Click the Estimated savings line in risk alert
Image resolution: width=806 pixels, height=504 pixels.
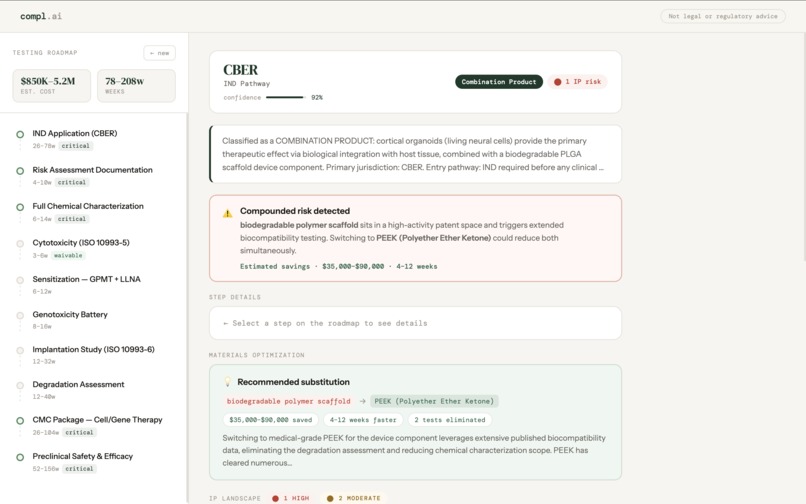click(x=338, y=266)
